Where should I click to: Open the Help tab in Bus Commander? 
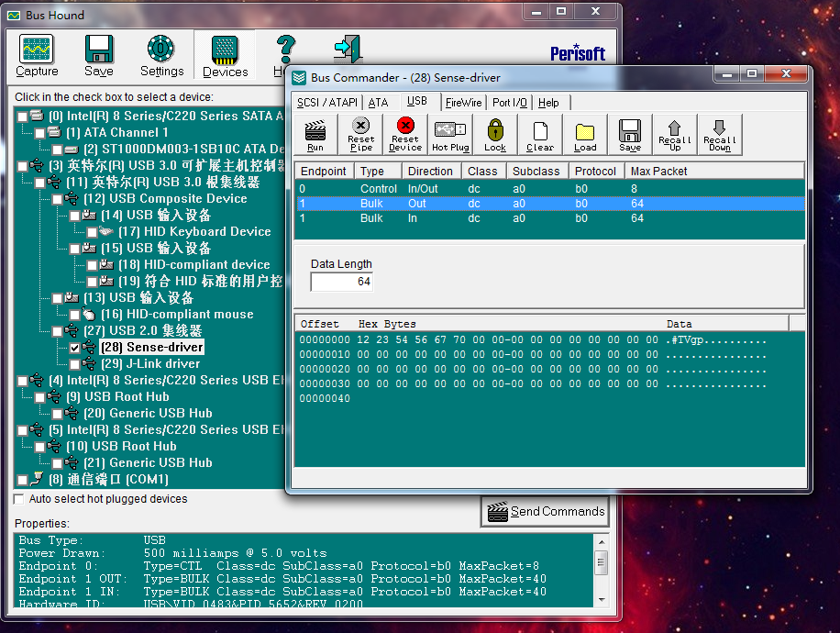tap(548, 103)
